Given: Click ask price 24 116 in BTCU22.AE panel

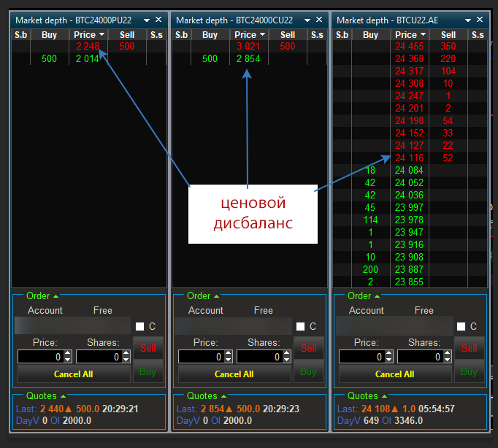Looking at the screenshot, I should click(x=410, y=158).
